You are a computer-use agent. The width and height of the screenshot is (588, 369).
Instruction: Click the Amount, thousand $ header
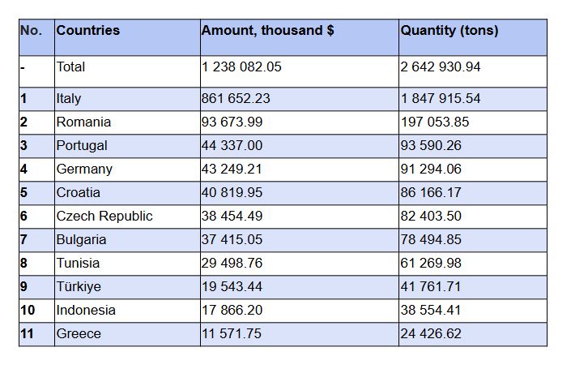pos(267,31)
